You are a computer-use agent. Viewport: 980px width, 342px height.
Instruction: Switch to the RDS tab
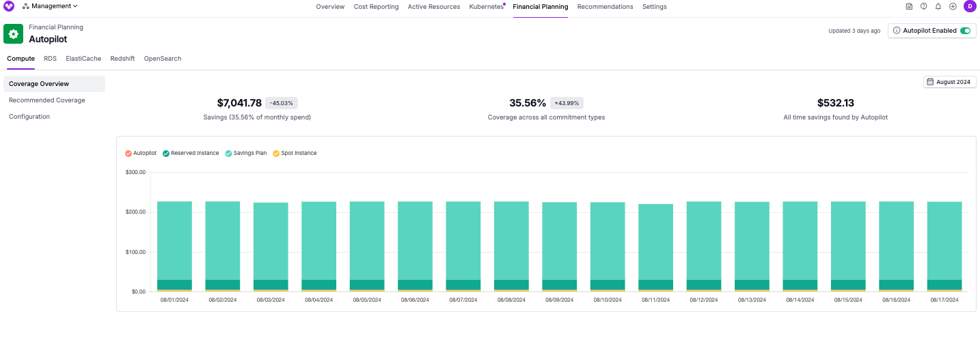click(50, 59)
